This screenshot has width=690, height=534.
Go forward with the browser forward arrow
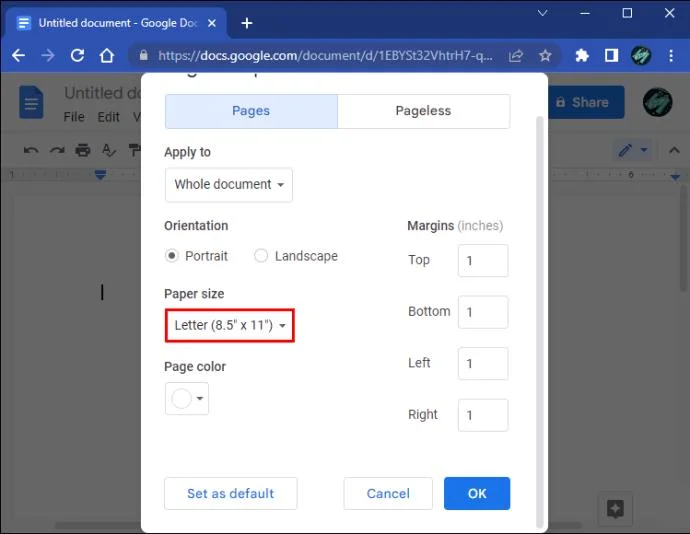tap(48, 55)
